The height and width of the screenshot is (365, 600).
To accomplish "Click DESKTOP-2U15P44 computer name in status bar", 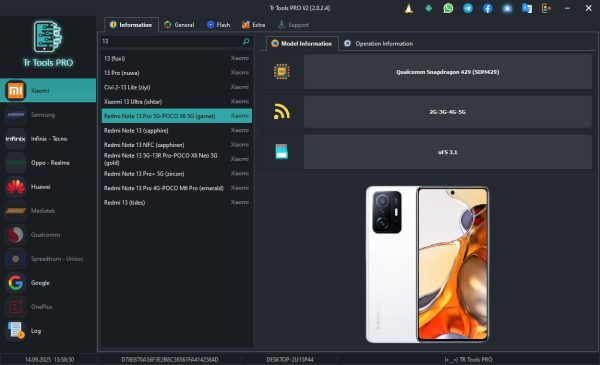I will point(290,360).
